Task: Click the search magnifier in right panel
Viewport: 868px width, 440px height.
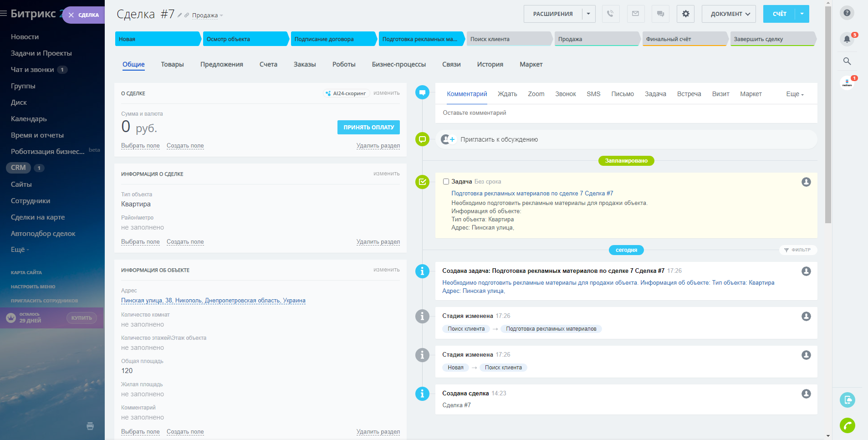Action: pos(847,61)
